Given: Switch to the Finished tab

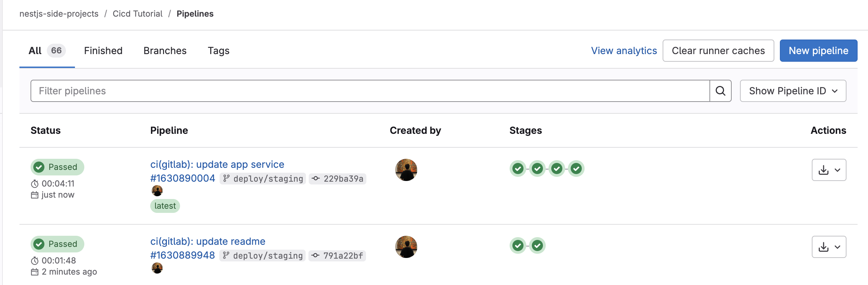Looking at the screenshot, I should [x=103, y=51].
